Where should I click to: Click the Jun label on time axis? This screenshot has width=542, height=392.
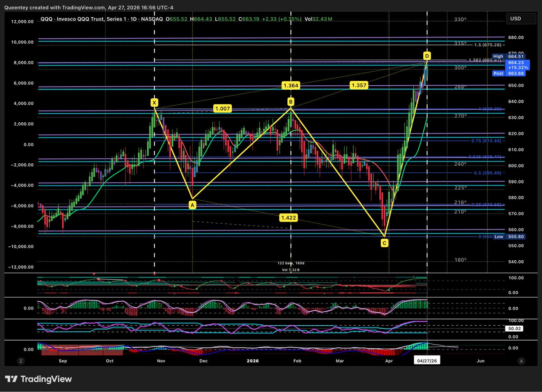point(481,360)
